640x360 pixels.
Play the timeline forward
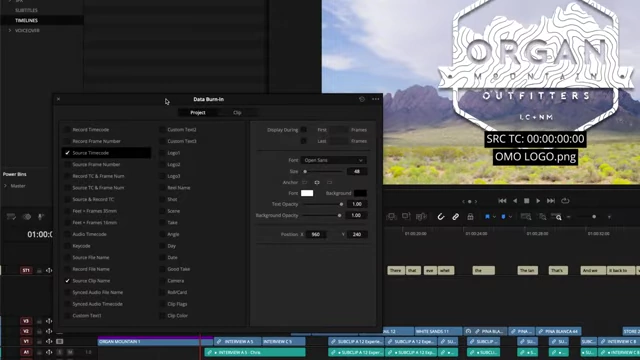[538, 201]
